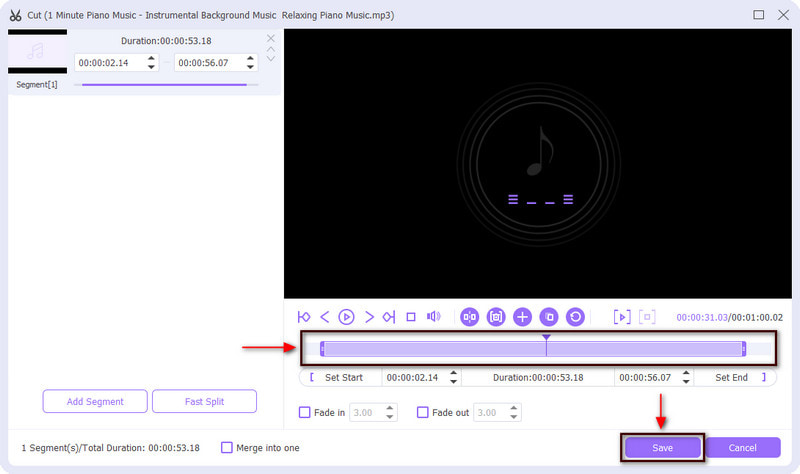
Task: Click the 1 Segment(s)/Total Duration text
Action: pos(110,447)
